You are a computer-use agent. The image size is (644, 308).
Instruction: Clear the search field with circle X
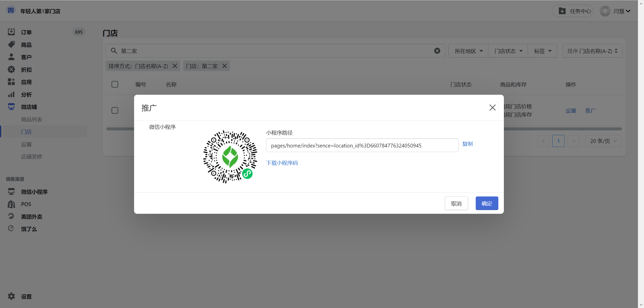coord(437,51)
